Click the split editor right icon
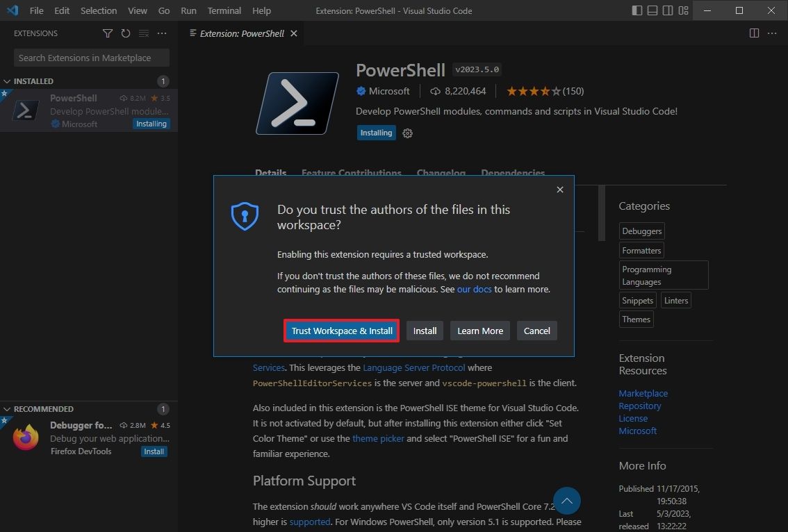Screen dimensions: 788x532 pyautogui.click(x=754, y=33)
